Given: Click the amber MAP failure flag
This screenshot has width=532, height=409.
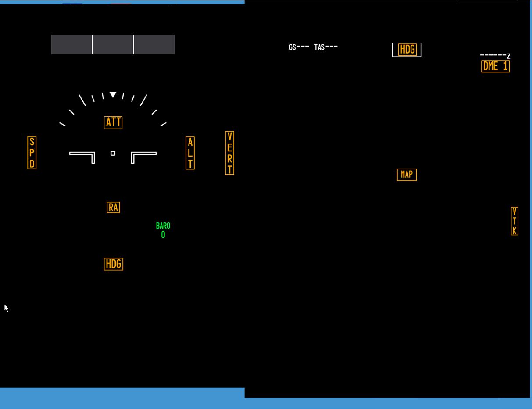Looking at the screenshot, I should [x=407, y=175].
